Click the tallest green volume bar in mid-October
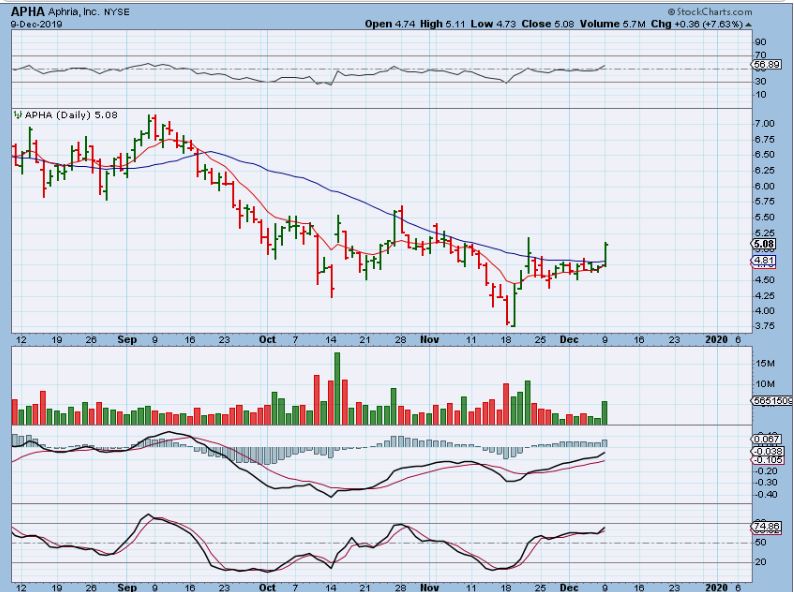Image resolution: width=794 pixels, height=592 pixels. [x=337, y=388]
